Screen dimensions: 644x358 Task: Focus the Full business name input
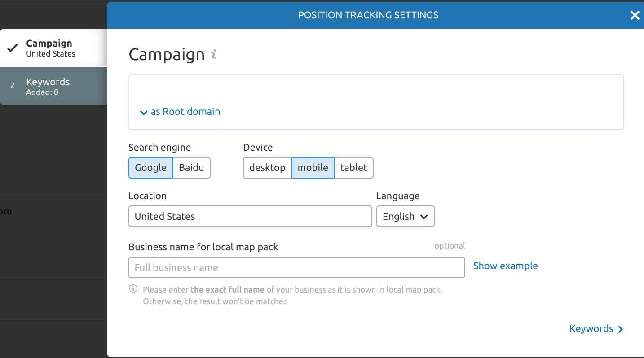click(296, 267)
